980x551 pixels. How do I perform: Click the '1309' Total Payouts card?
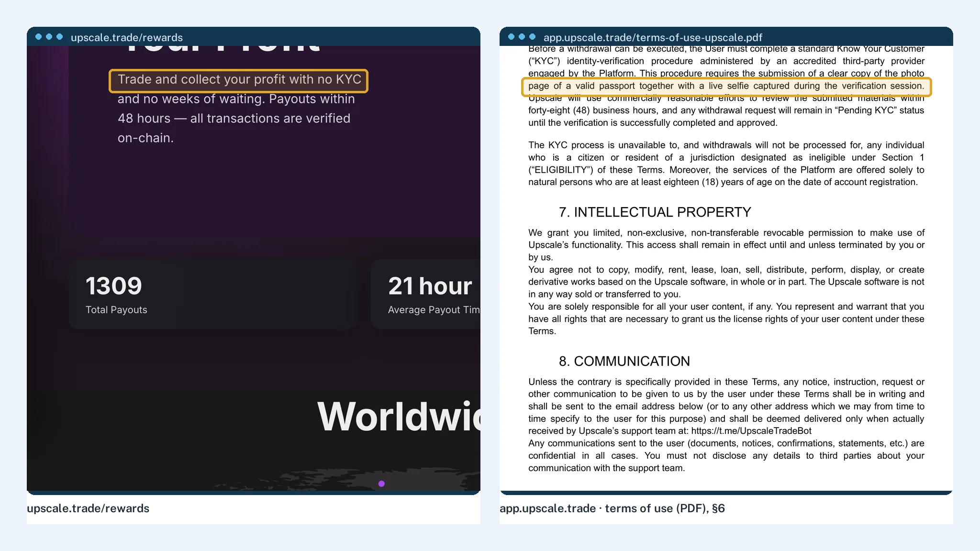point(213,294)
